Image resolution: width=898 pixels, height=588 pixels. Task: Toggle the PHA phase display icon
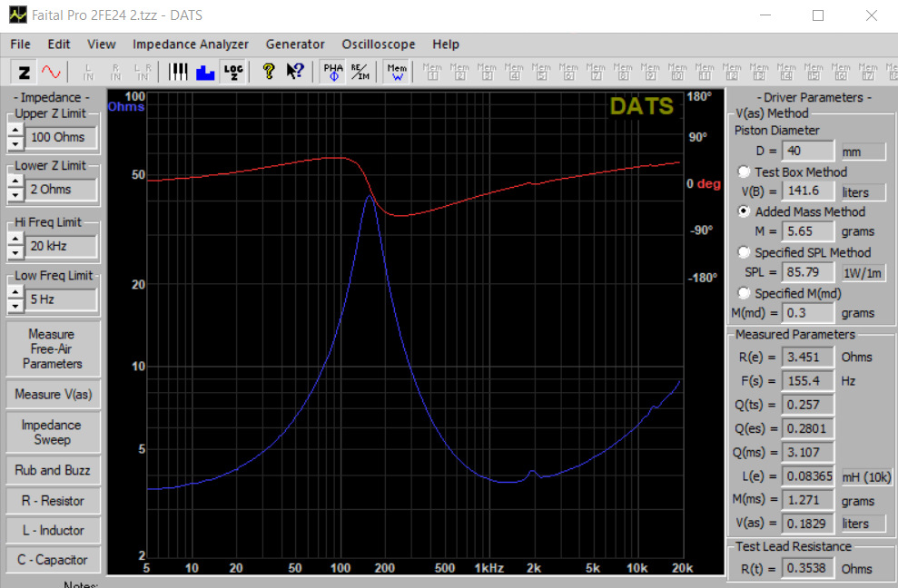[x=333, y=73]
